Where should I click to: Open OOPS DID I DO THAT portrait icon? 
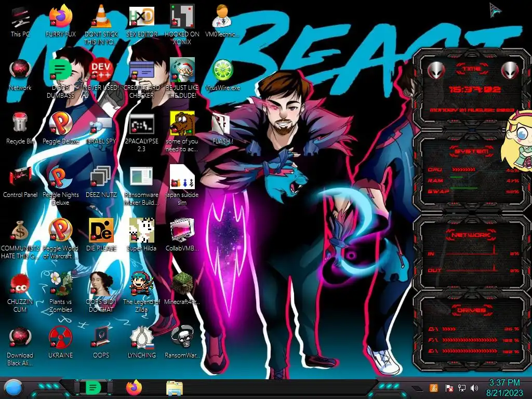point(101,292)
